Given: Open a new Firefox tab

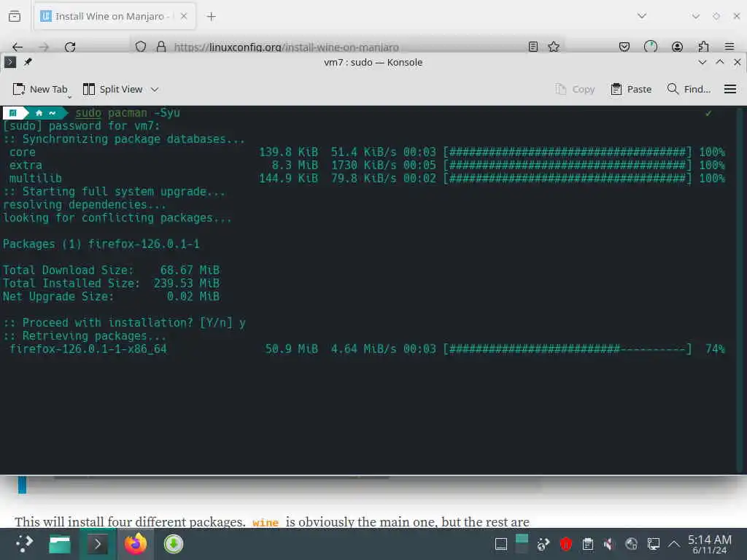Looking at the screenshot, I should (211, 17).
